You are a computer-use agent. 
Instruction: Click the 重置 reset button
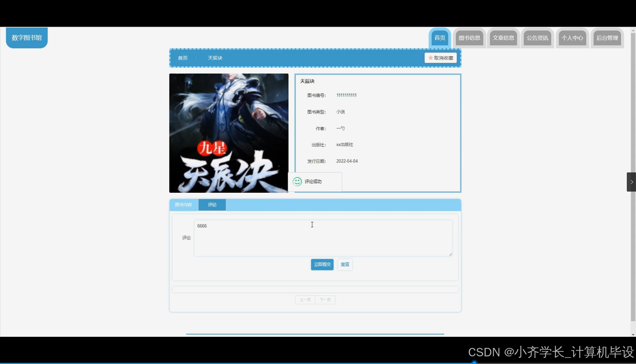(345, 264)
